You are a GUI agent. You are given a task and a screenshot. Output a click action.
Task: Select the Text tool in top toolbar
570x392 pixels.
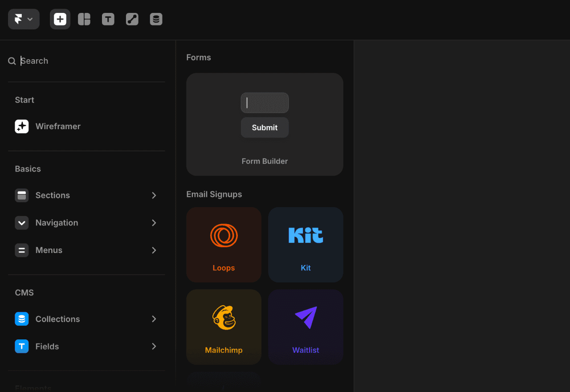[x=108, y=19]
